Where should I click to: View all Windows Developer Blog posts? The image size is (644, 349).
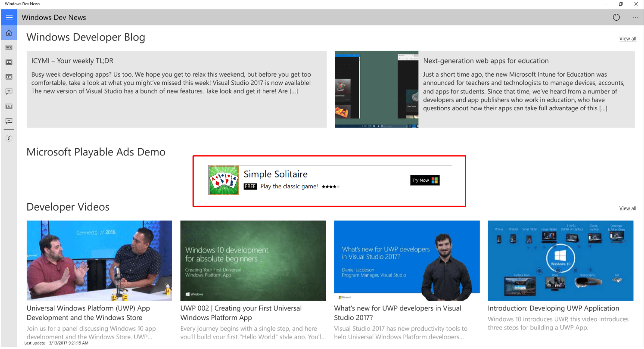(x=627, y=39)
